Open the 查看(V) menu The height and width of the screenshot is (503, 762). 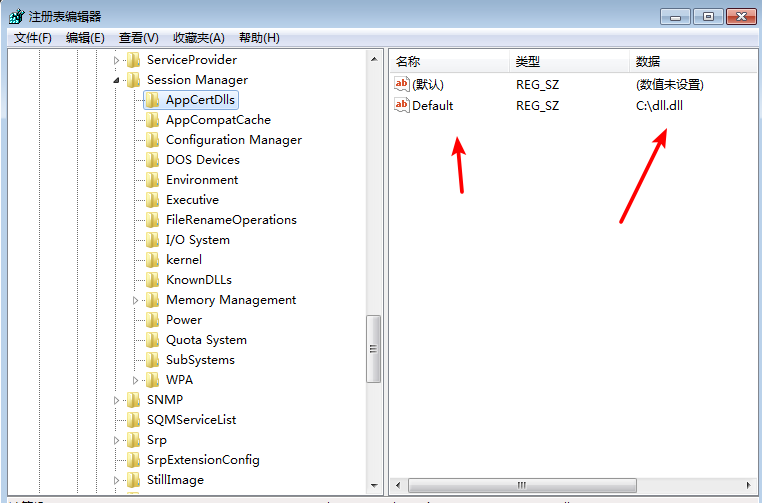(138, 38)
